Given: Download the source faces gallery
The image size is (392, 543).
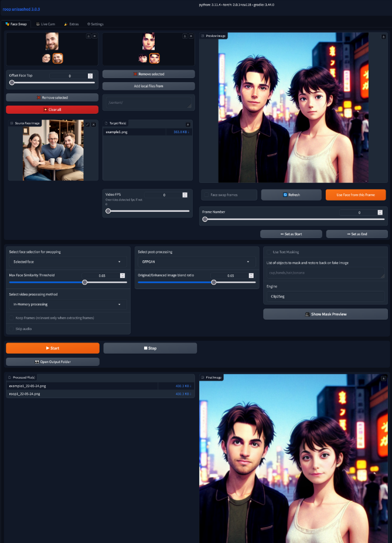Looking at the screenshot, I should 88,36.
